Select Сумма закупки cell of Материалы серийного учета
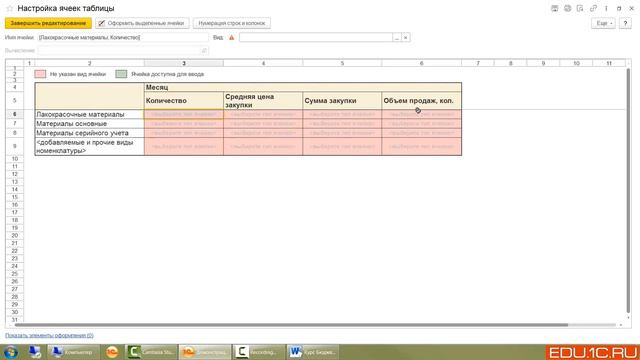This screenshot has height=360, width=640. pyautogui.click(x=342, y=133)
